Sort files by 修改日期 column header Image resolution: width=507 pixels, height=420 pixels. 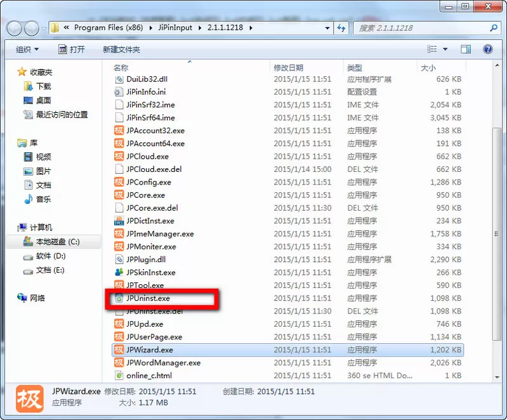289,68
